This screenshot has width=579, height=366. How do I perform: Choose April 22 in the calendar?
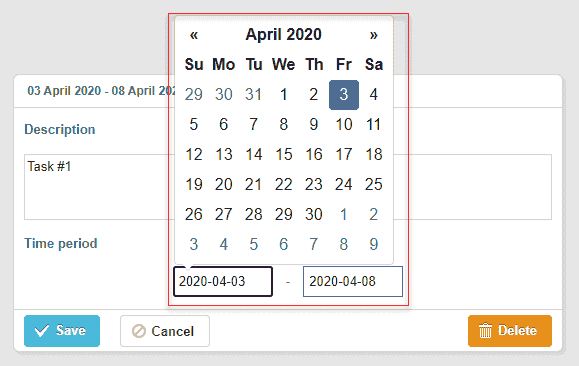[284, 184]
